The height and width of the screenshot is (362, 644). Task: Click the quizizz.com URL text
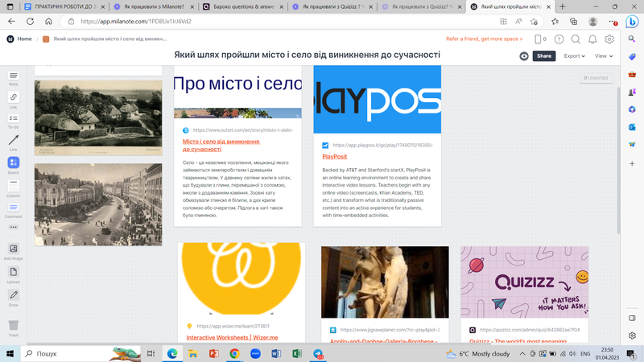click(x=530, y=330)
